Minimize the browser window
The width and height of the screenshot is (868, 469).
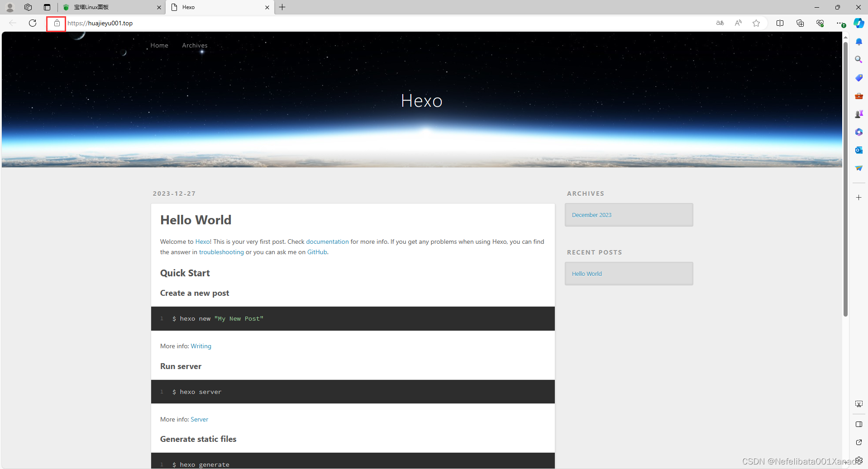pos(817,7)
